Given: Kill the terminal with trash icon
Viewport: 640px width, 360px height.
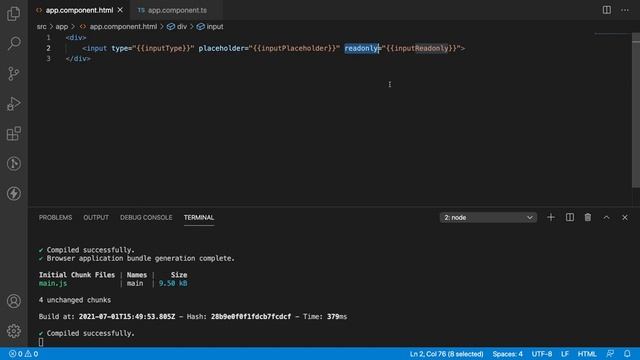Looking at the screenshot, I should click(x=588, y=218).
